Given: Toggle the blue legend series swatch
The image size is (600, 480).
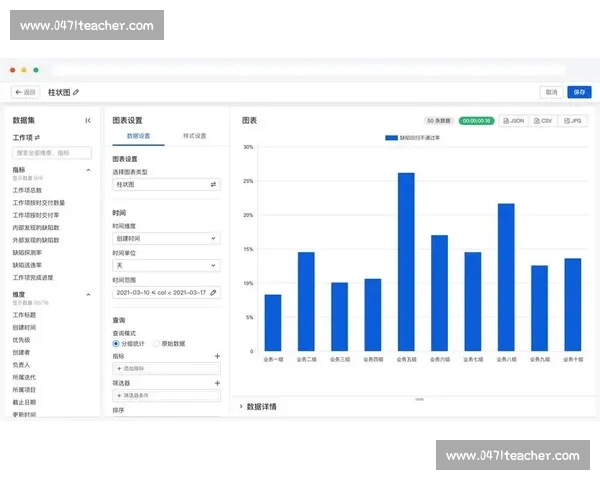Looking at the screenshot, I should coord(391,138).
